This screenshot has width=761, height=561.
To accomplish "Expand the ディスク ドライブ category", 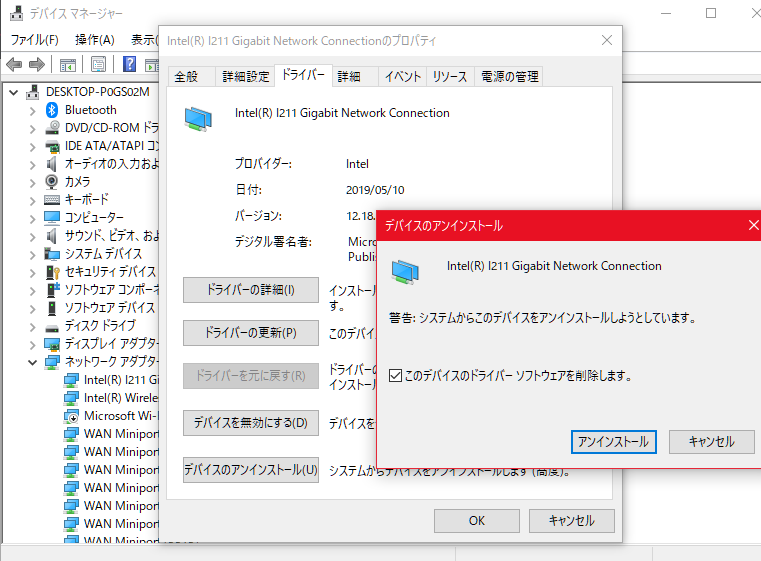I will pos(33,327).
